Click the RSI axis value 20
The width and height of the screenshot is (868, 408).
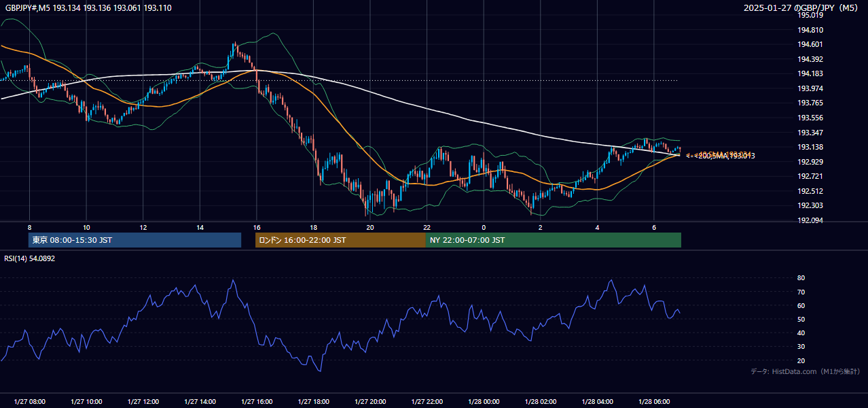pyautogui.click(x=801, y=360)
